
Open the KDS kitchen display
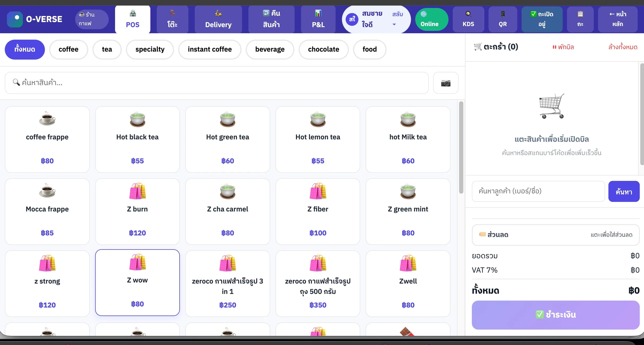(468, 19)
